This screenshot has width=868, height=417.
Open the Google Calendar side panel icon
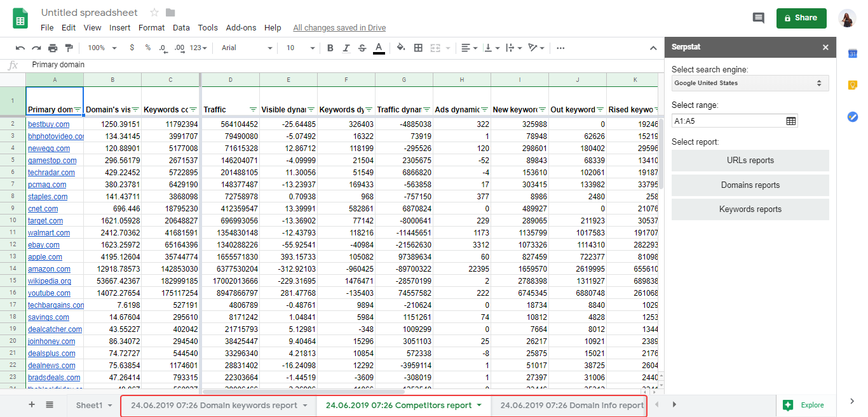coord(853,54)
